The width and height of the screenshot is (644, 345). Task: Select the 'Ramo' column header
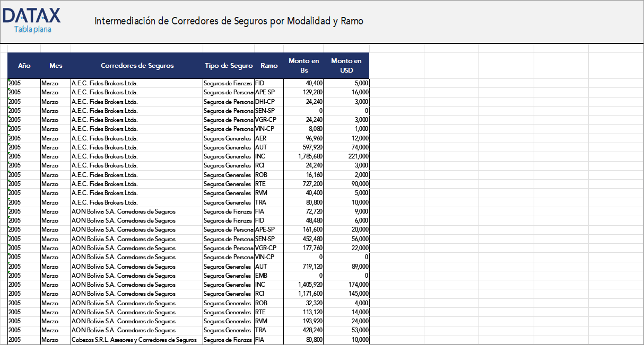point(269,66)
